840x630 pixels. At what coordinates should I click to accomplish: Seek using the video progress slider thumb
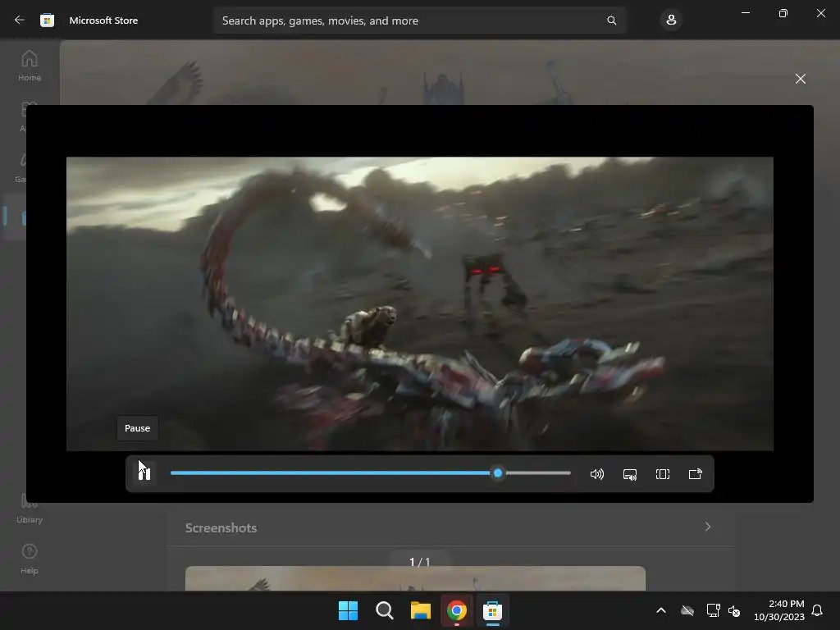[498, 473]
